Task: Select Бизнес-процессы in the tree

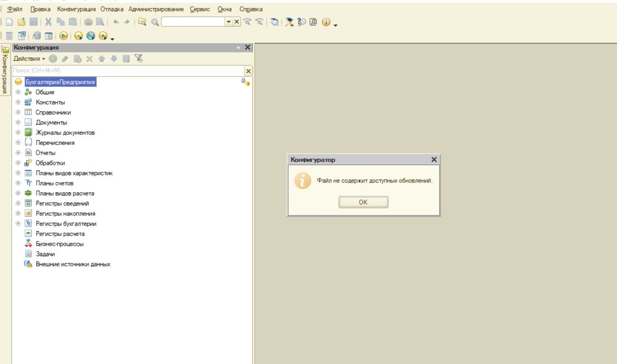Action: coord(60,244)
